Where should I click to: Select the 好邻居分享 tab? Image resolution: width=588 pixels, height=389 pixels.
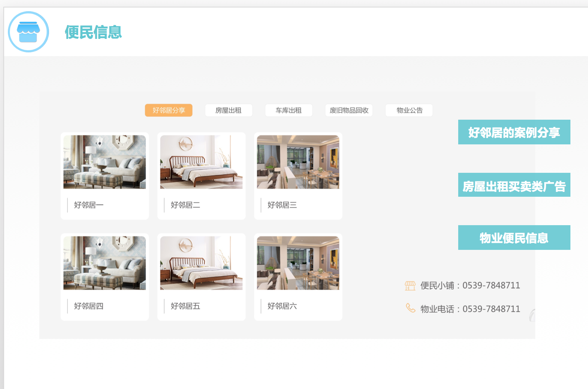click(x=169, y=110)
